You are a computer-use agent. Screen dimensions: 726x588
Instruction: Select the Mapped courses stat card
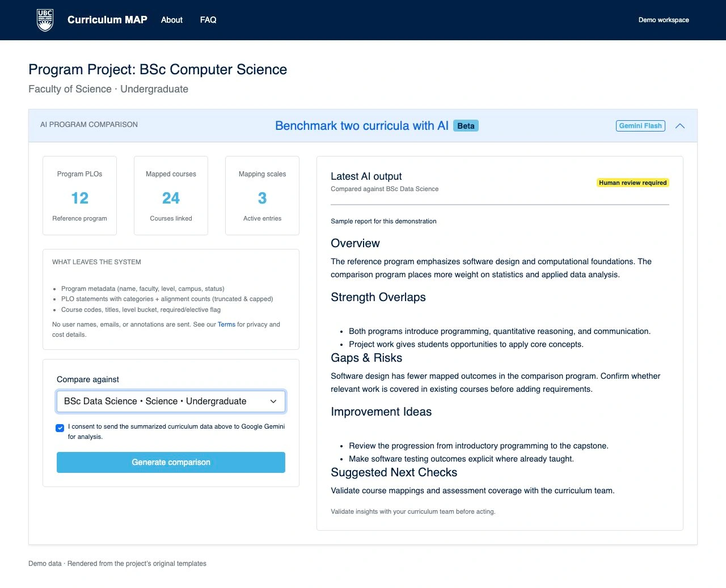click(171, 196)
